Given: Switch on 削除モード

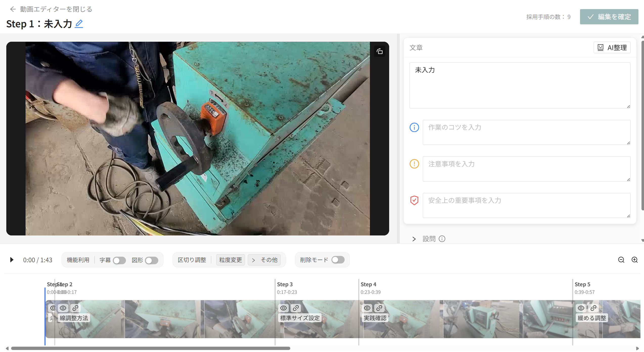Looking at the screenshot, I should point(338,260).
